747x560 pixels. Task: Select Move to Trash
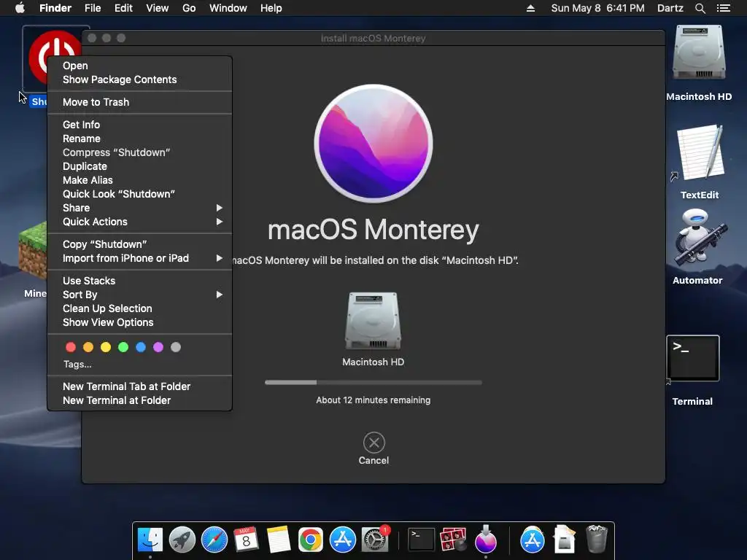coord(139,102)
